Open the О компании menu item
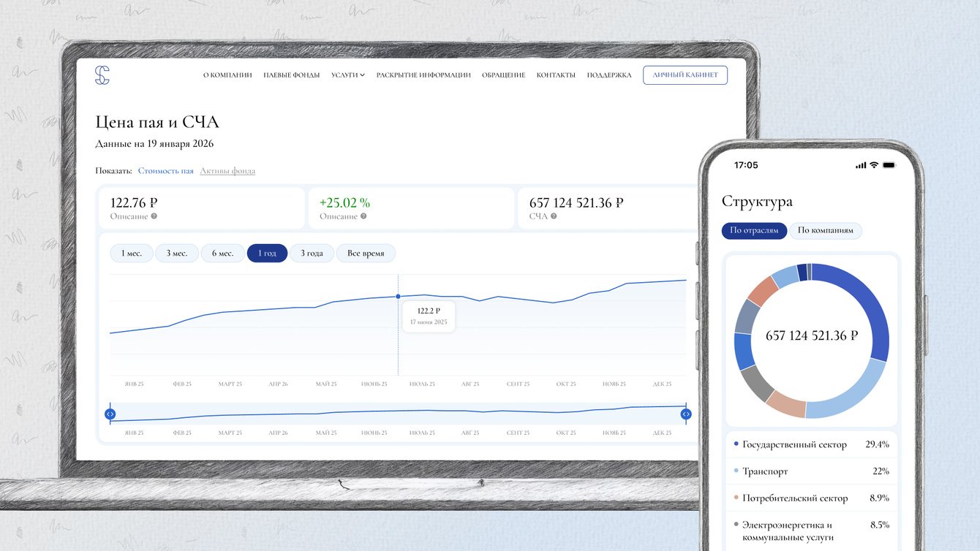The width and height of the screenshot is (980, 551). point(227,75)
